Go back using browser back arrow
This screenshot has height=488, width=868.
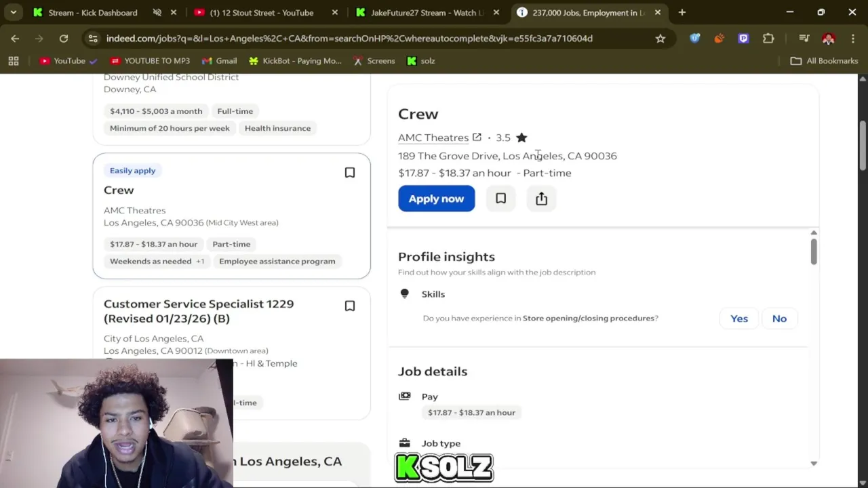pos(15,39)
